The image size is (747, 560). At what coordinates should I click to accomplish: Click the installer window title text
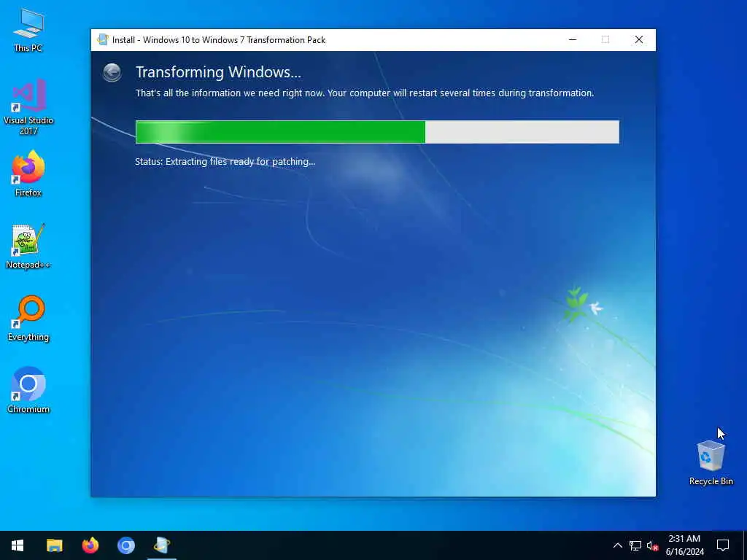point(219,40)
